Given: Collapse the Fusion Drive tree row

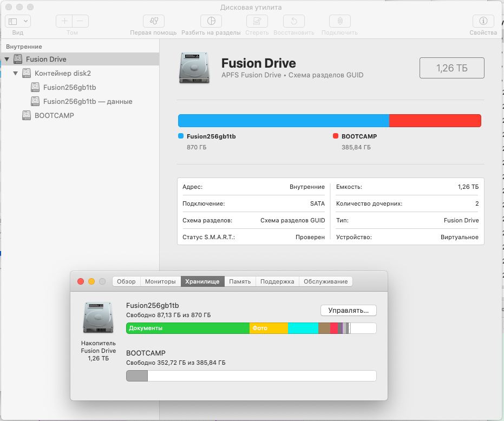Looking at the screenshot, I should coord(6,59).
